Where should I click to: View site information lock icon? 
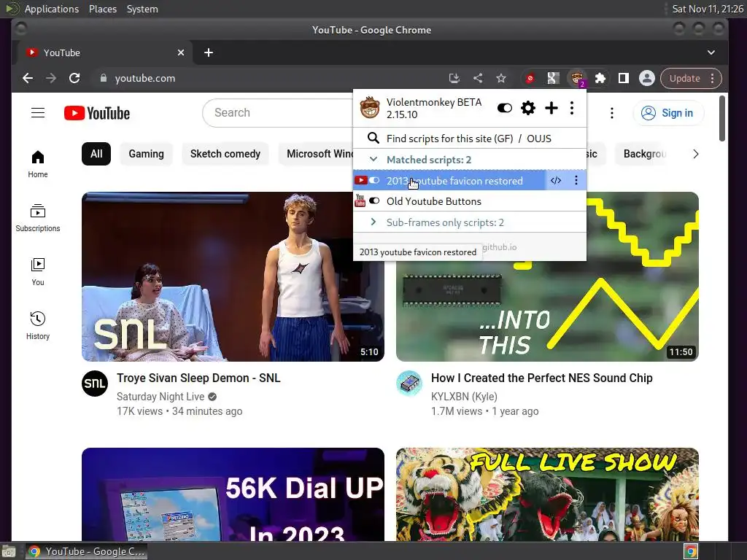coord(104,78)
